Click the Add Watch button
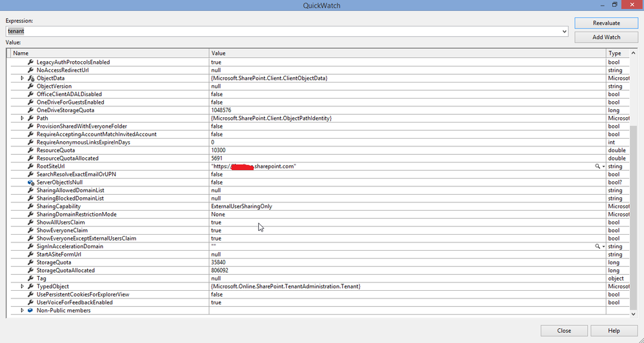The width and height of the screenshot is (644, 343). pyautogui.click(x=606, y=37)
